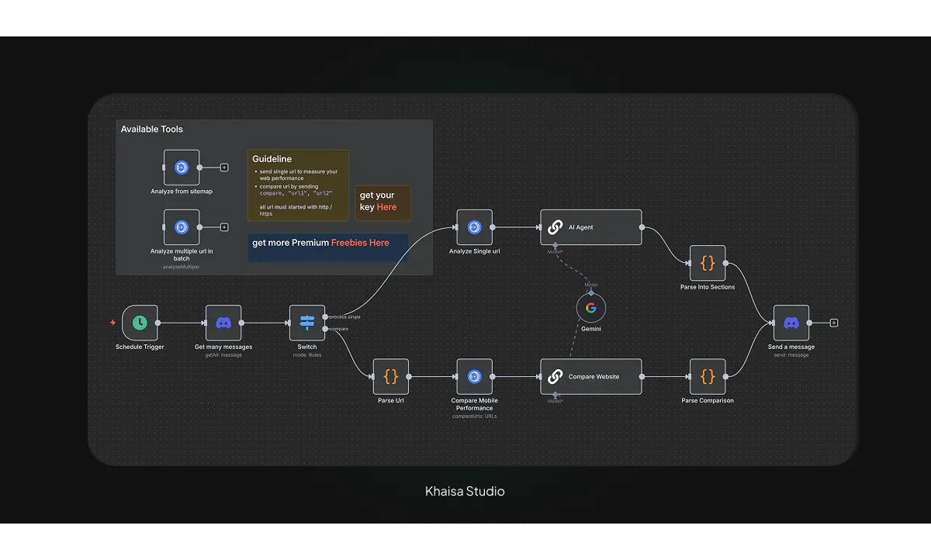Click the 'Freebies Here' link

coord(360,243)
